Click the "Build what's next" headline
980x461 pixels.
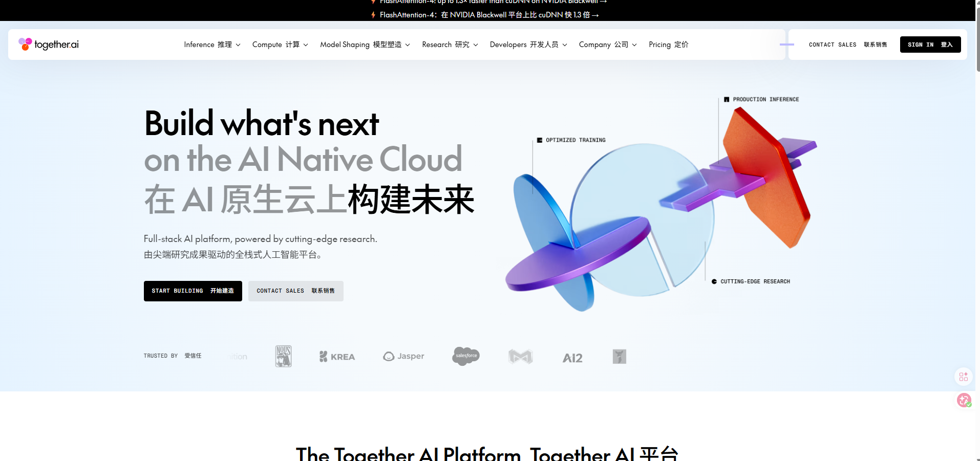click(x=262, y=124)
